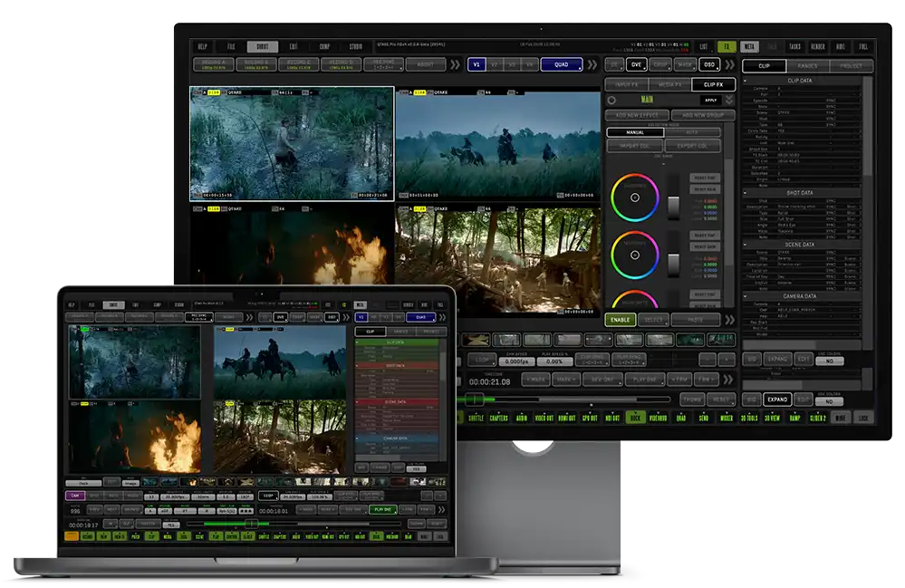
Task: Open the MIXER tool in monitor's bottom toolbar
Action: coord(727,418)
